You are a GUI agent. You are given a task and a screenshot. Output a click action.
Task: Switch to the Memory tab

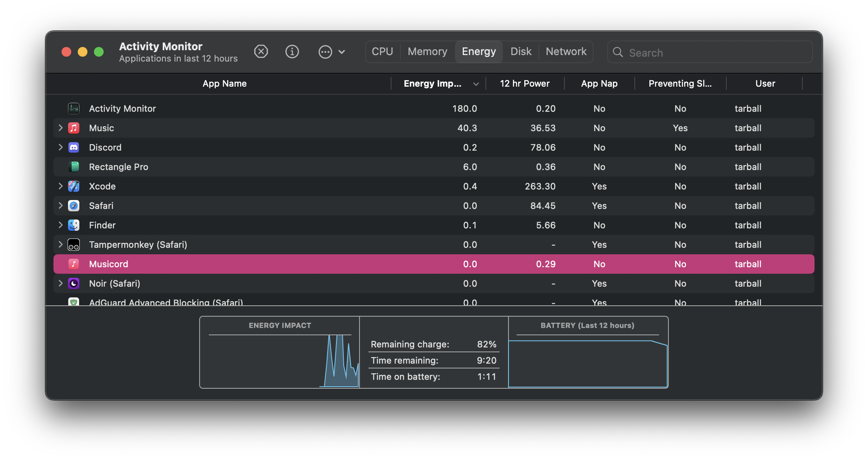[427, 52]
